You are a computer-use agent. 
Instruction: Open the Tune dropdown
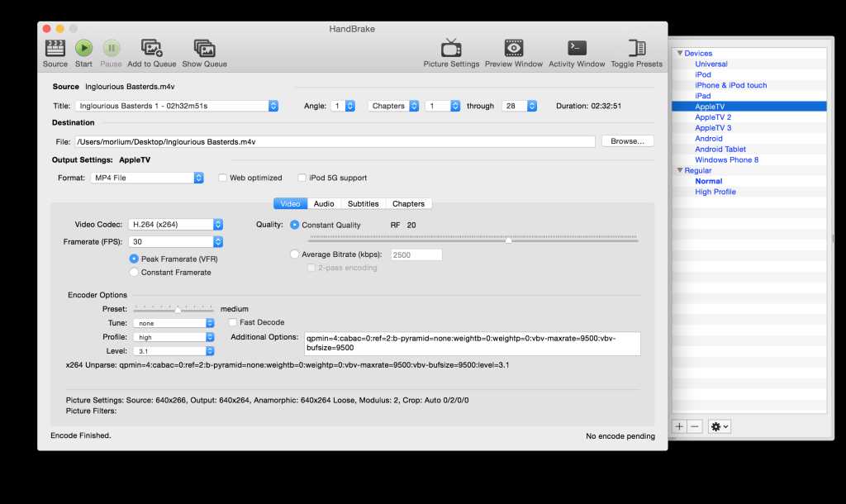click(173, 323)
